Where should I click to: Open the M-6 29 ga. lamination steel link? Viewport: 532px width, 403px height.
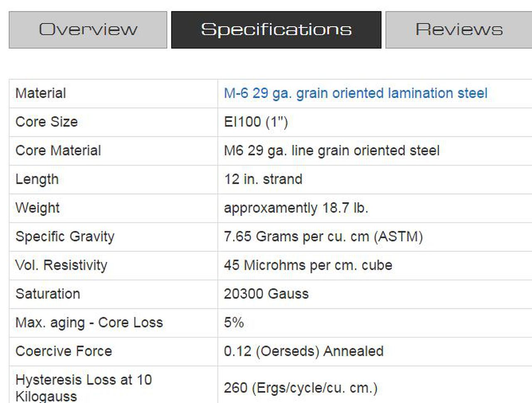(x=355, y=93)
